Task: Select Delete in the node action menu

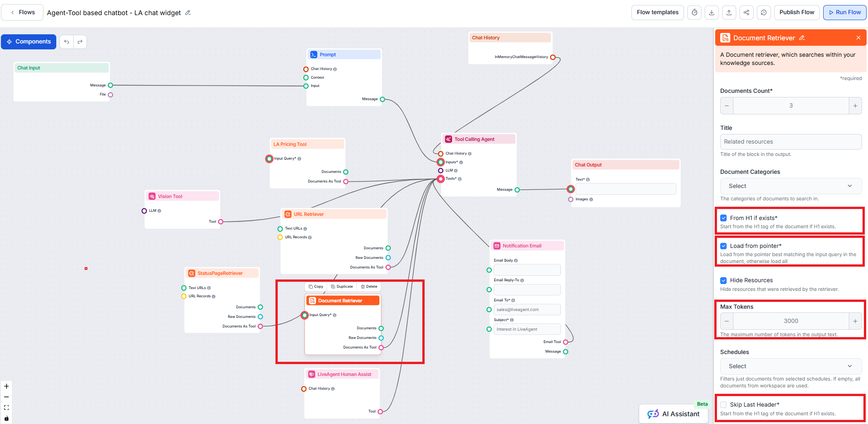Action: pos(369,287)
